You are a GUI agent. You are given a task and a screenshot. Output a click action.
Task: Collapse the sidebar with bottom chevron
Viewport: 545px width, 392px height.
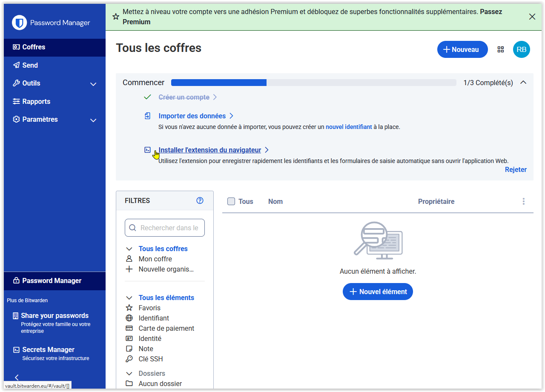pos(17,377)
